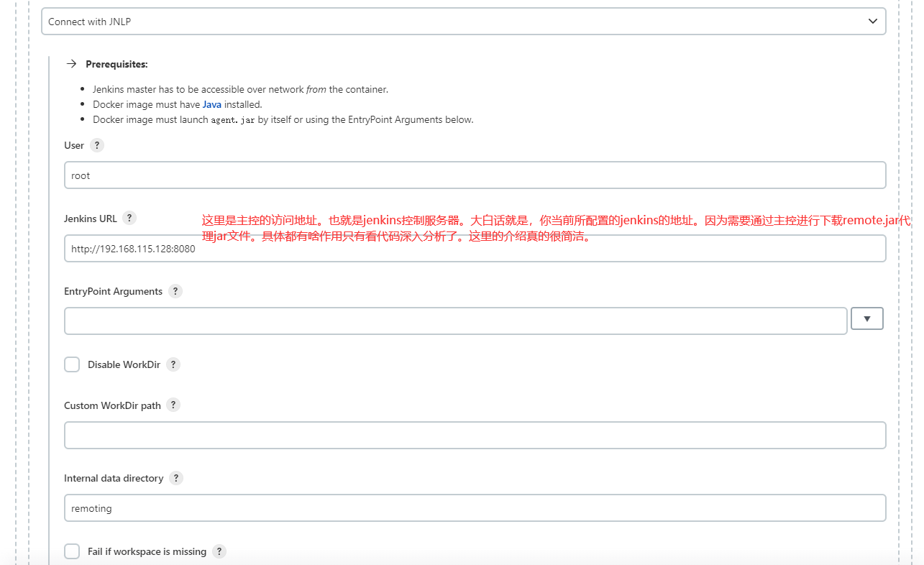
Task: Follow the Java link in prerequisites
Action: (x=212, y=104)
